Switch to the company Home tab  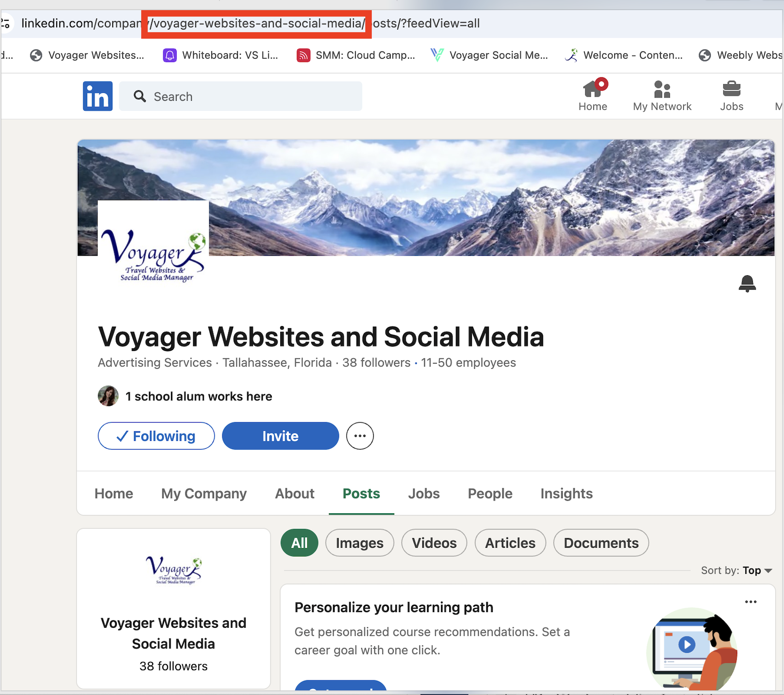[x=114, y=493]
